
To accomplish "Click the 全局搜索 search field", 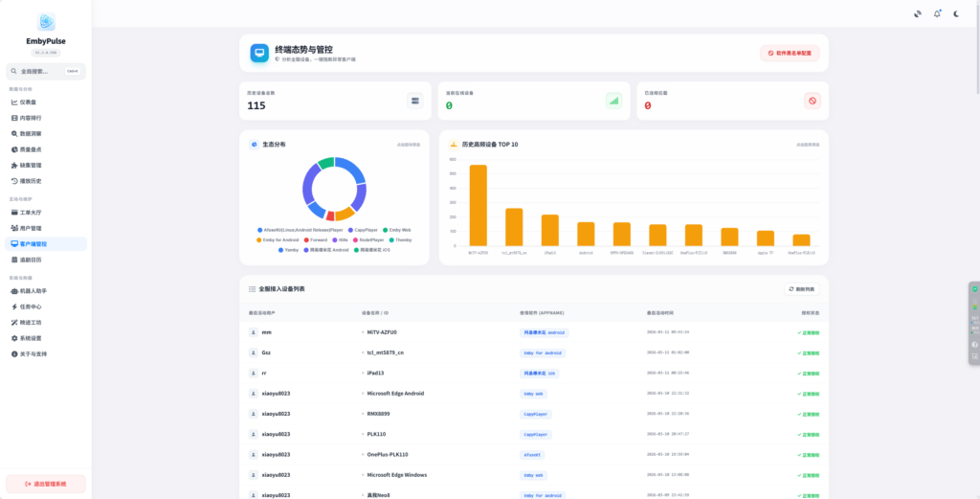I will [x=38, y=71].
